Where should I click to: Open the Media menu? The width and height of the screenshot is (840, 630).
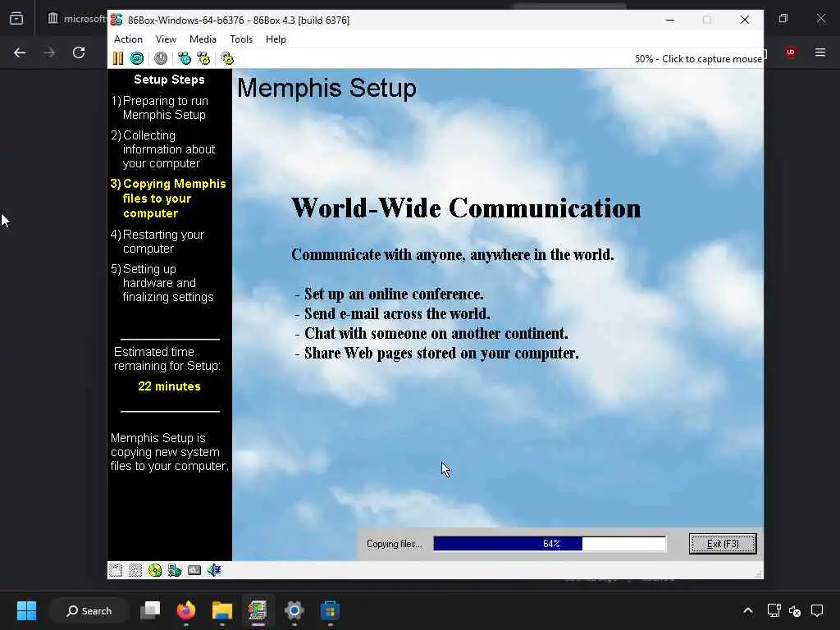tap(203, 39)
